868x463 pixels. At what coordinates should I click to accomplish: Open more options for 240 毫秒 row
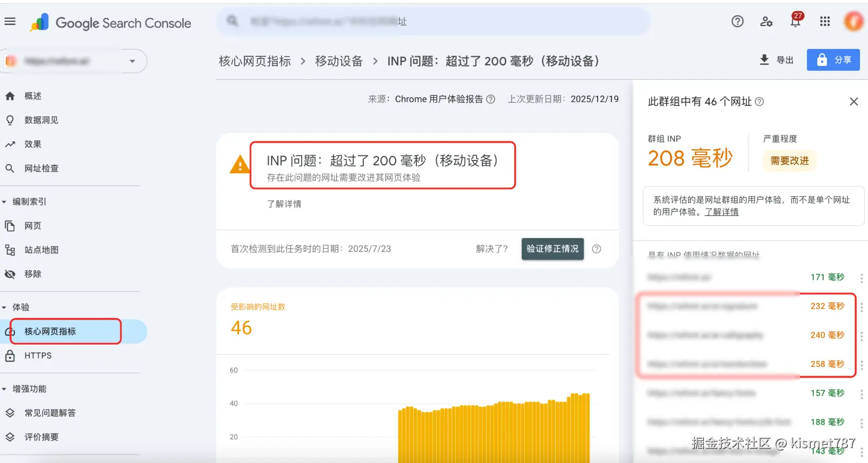pyautogui.click(x=861, y=336)
